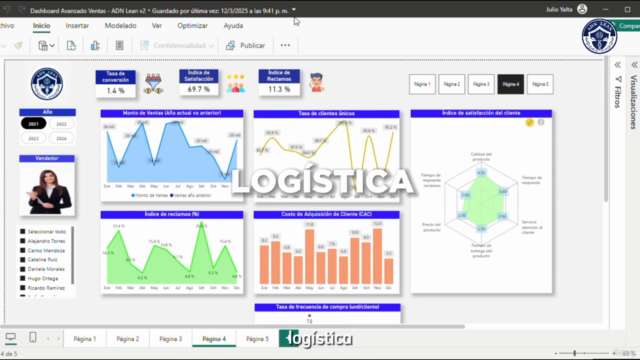Click the vendor photo thumbnail
This screenshot has width=640, height=360.
click(47, 189)
